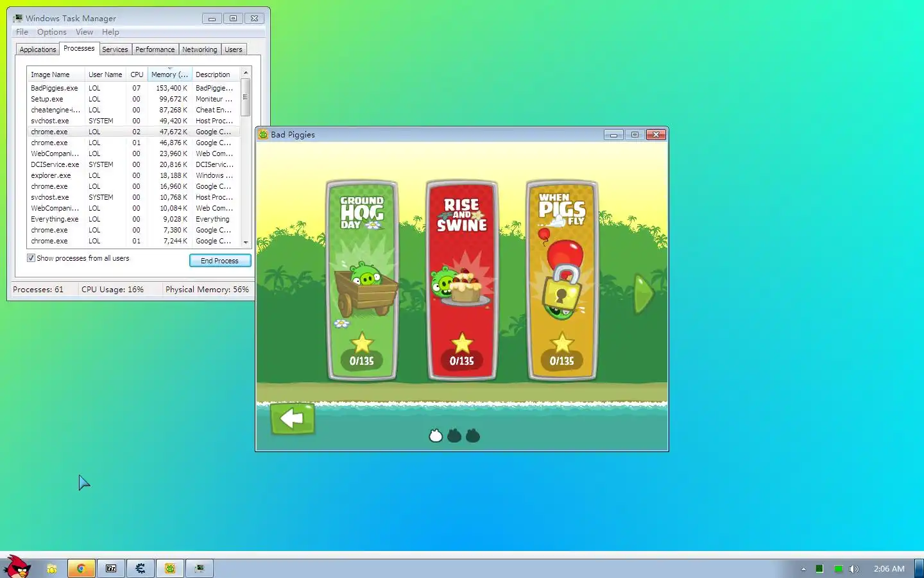This screenshot has width=924, height=578.
Task: Select the BadPiggies.exe process row
Action: 133,88
